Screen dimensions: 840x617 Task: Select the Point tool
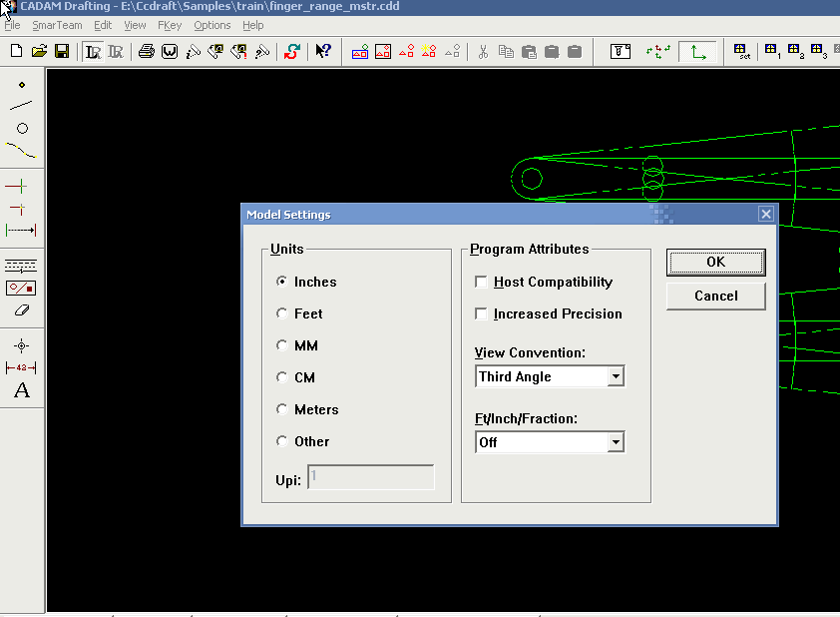[x=21, y=85]
